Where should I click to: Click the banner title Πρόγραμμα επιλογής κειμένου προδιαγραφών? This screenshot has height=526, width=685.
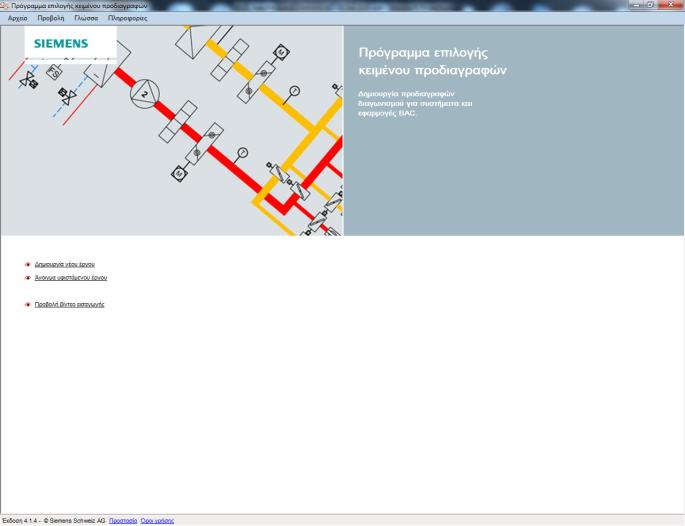[432, 61]
